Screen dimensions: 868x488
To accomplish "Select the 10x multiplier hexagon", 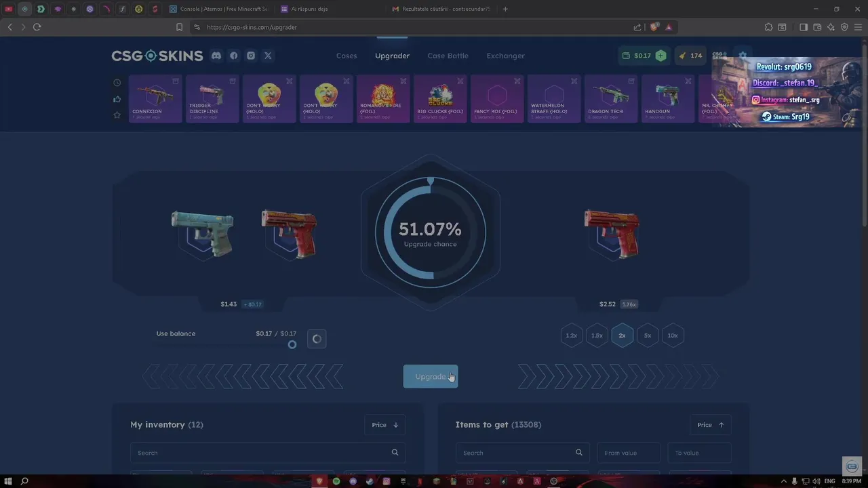I will pyautogui.click(x=673, y=335).
